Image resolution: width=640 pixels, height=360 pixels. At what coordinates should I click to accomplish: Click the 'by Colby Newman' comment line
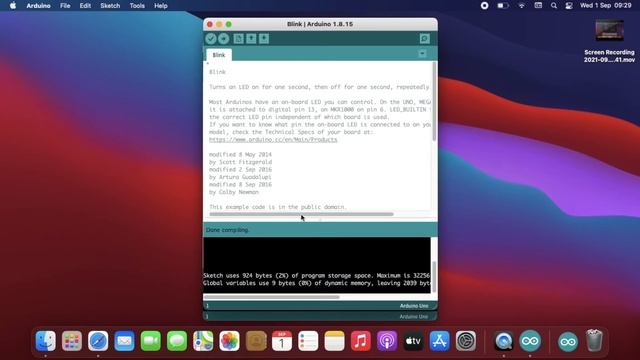click(233, 192)
